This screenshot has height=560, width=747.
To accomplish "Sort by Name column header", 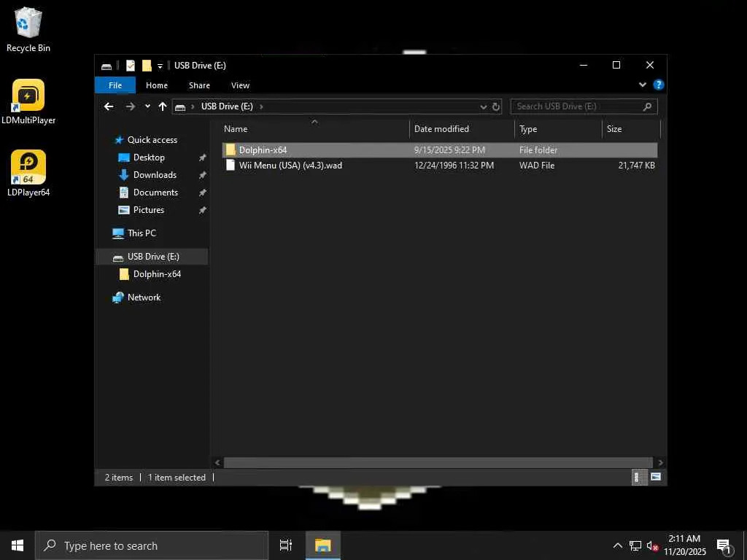I will coord(314,129).
